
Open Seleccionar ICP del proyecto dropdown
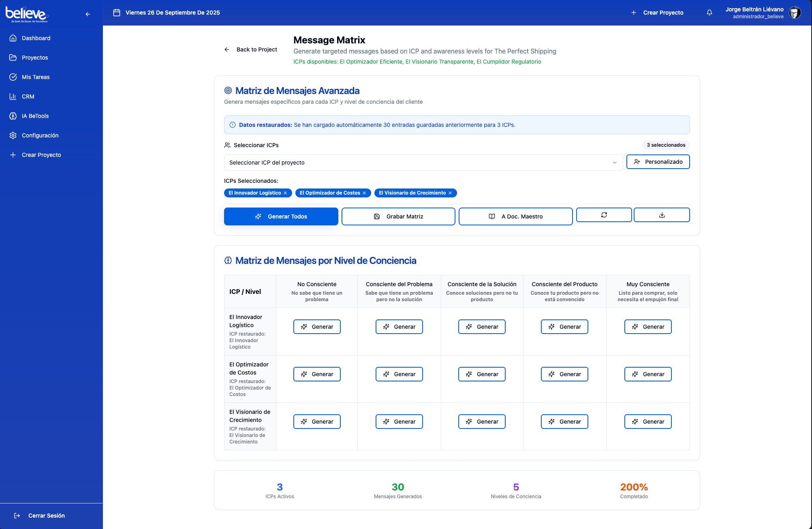tap(423, 163)
